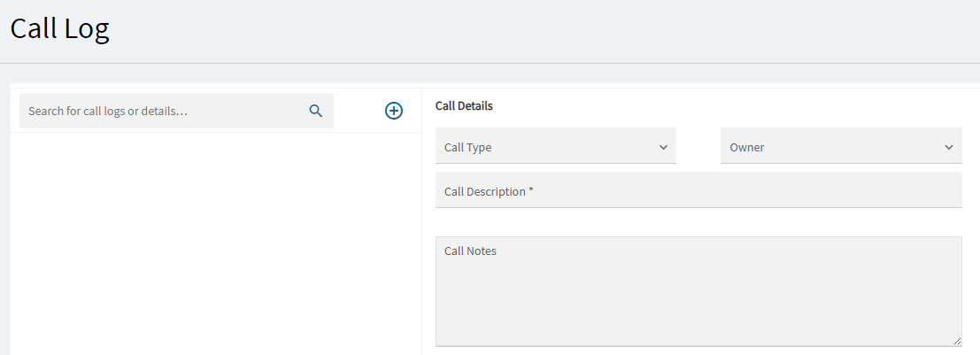This screenshot has width=980, height=355.
Task: Expand the Owner chevron arrow
Action: pos(949,147)
